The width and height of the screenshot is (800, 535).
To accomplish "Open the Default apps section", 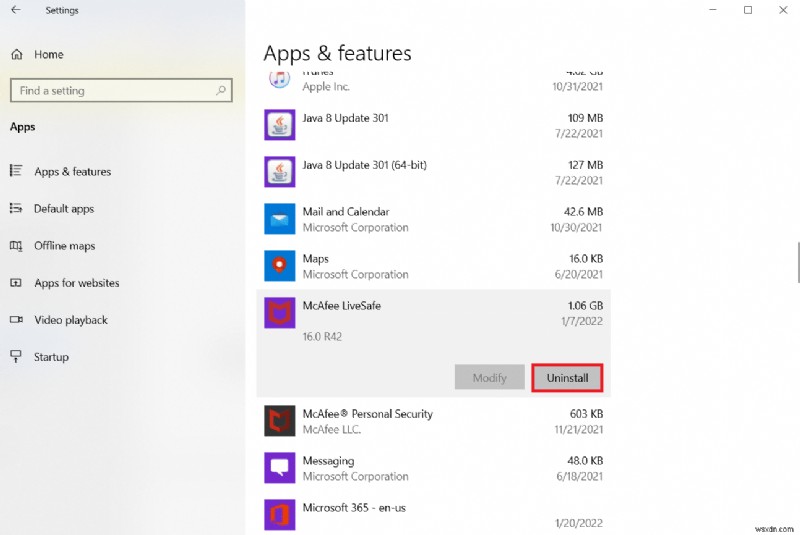I will coord(64,209).
